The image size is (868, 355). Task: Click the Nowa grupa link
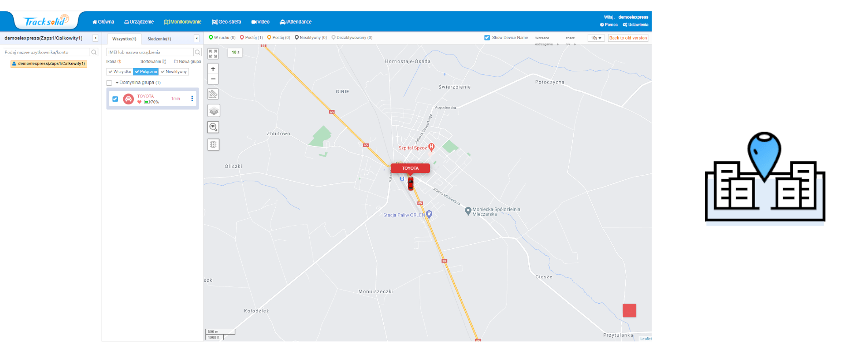pos(187,62)
